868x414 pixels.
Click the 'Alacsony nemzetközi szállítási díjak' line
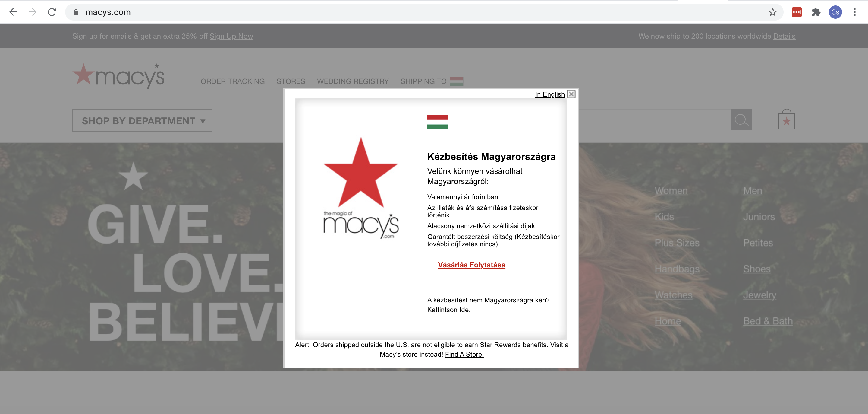coord(481,226)
